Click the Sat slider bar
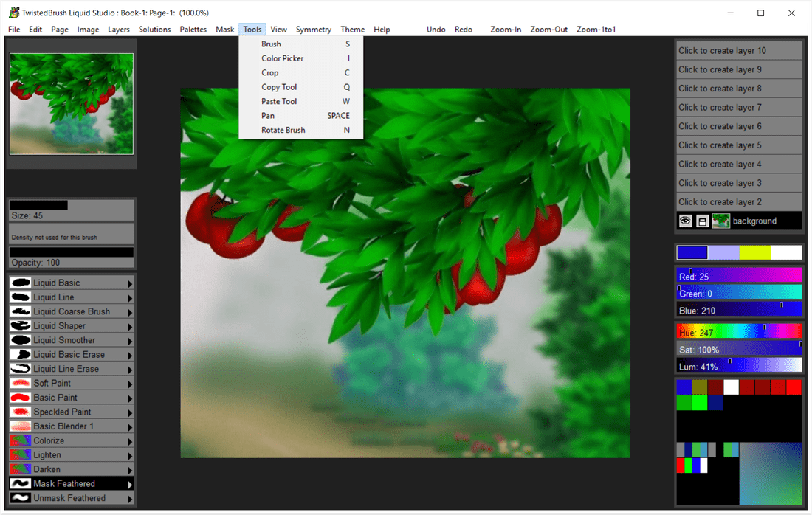This screenshot has width=812, height=515. pos(739,349)
